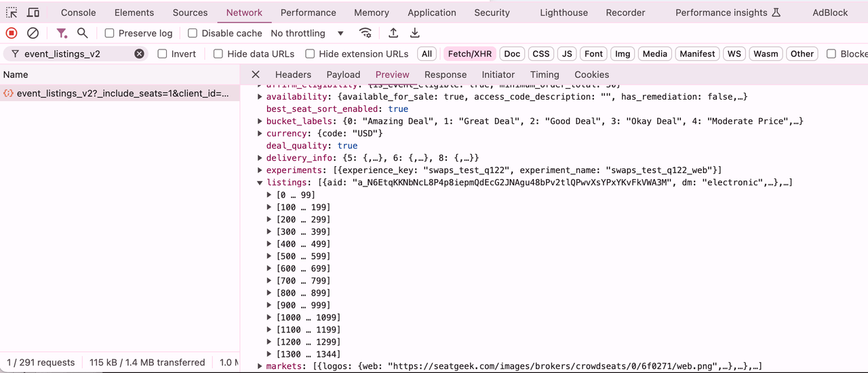Expand listings range [900 … 999]
Image resolution: width=868 pixels, height=373 pixels.
pos(271,305)
